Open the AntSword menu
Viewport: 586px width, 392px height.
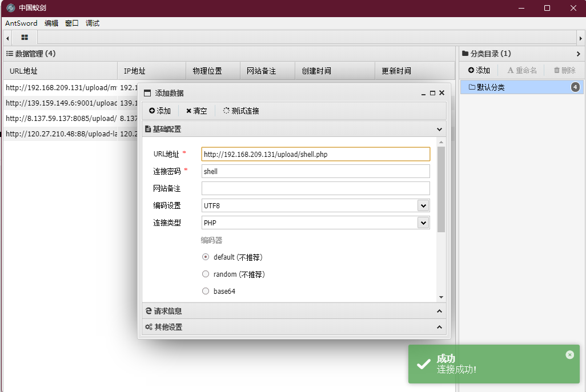pyautogui.click(x=21, y=23)
